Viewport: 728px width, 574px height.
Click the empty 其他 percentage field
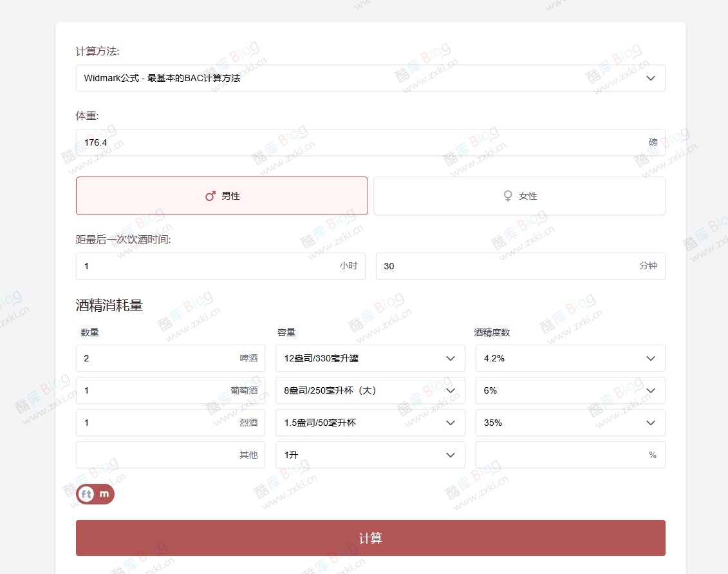(570, 455)
